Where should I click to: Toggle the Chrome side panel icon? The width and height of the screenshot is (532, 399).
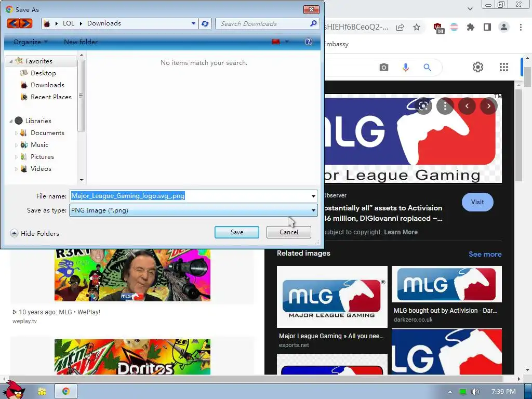pyautogui.click(x=487, y=27)
